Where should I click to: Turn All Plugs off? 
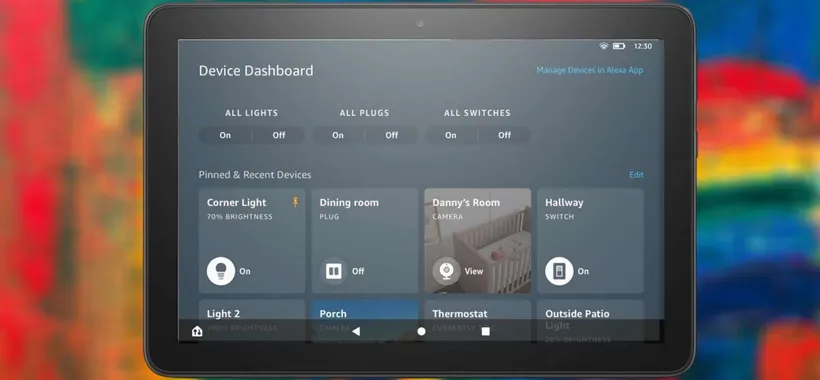click(392, 135)
